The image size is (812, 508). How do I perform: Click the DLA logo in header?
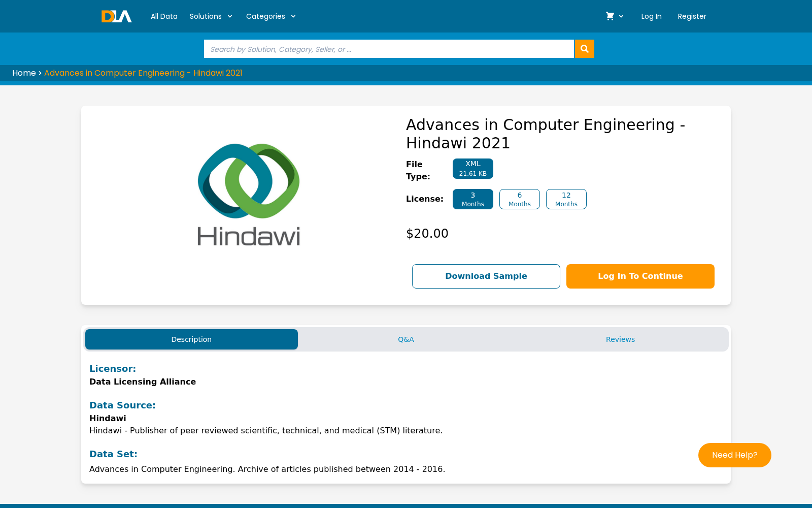coord(116,16)
